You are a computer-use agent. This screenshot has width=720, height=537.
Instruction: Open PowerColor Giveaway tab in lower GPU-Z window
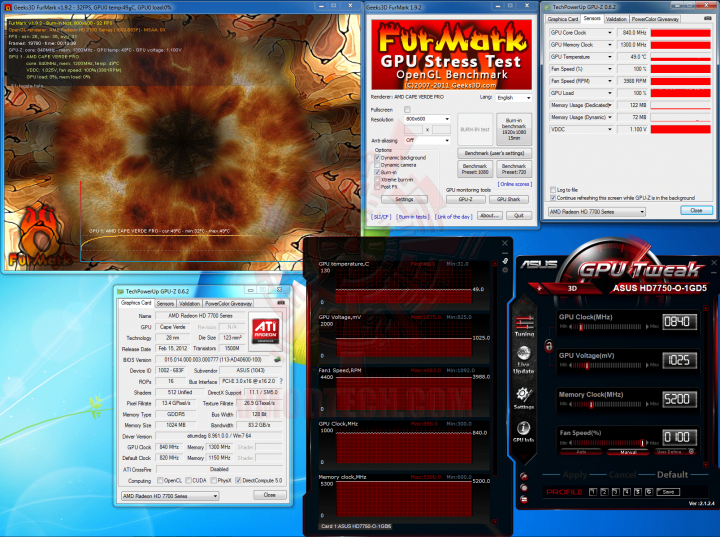pos(228,304)
